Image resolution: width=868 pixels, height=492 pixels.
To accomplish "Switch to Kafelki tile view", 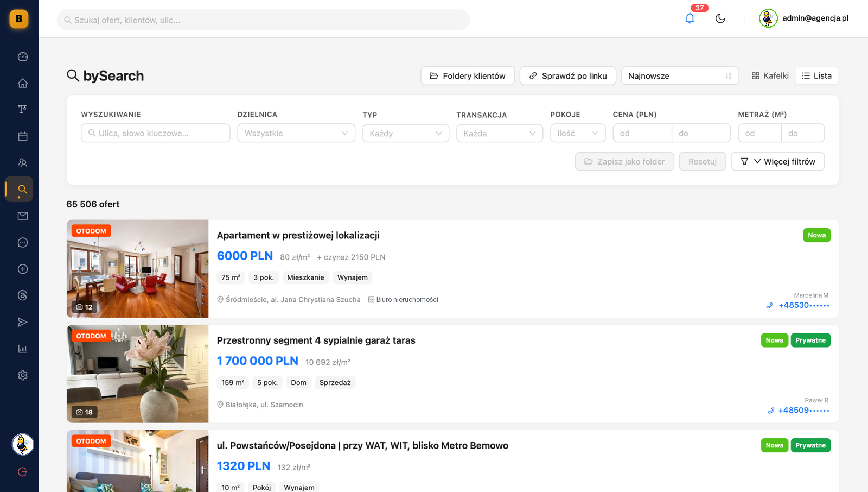I will pos(770,76).
